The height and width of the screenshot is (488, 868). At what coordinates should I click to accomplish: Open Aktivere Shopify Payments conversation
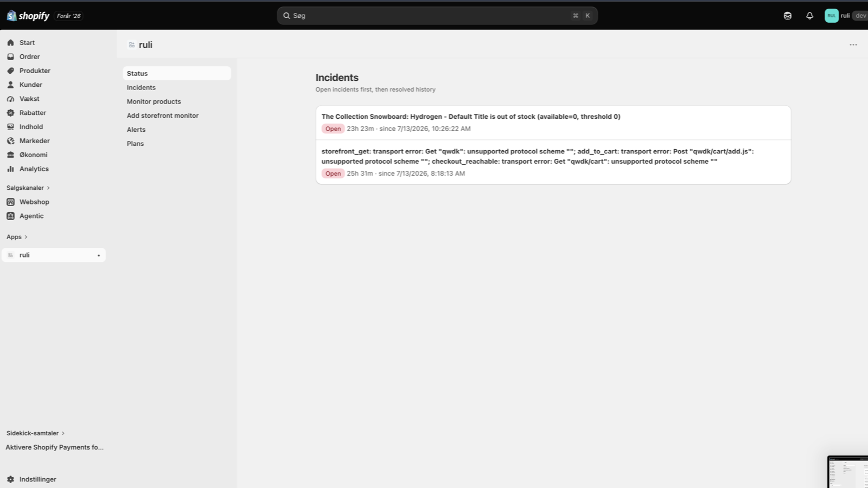[54, 447]
